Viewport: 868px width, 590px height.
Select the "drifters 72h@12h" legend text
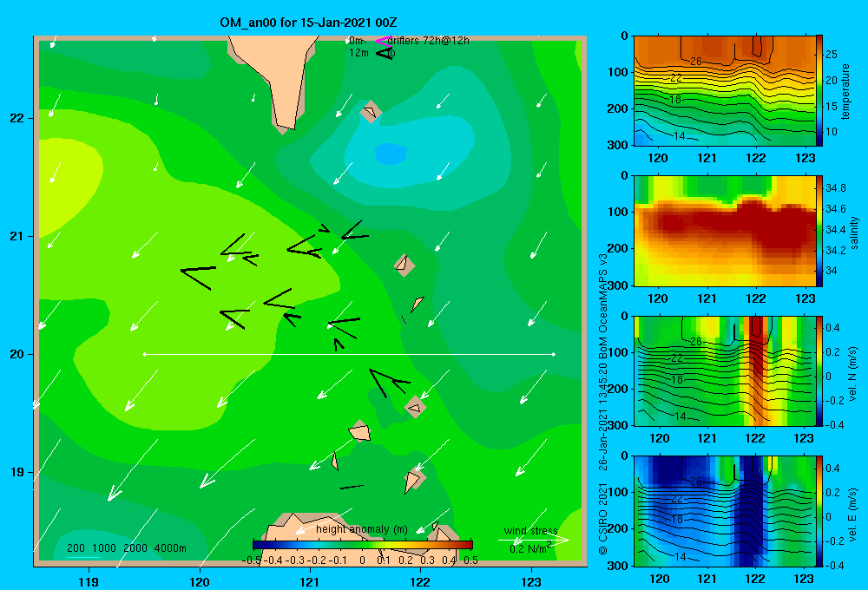429,41
